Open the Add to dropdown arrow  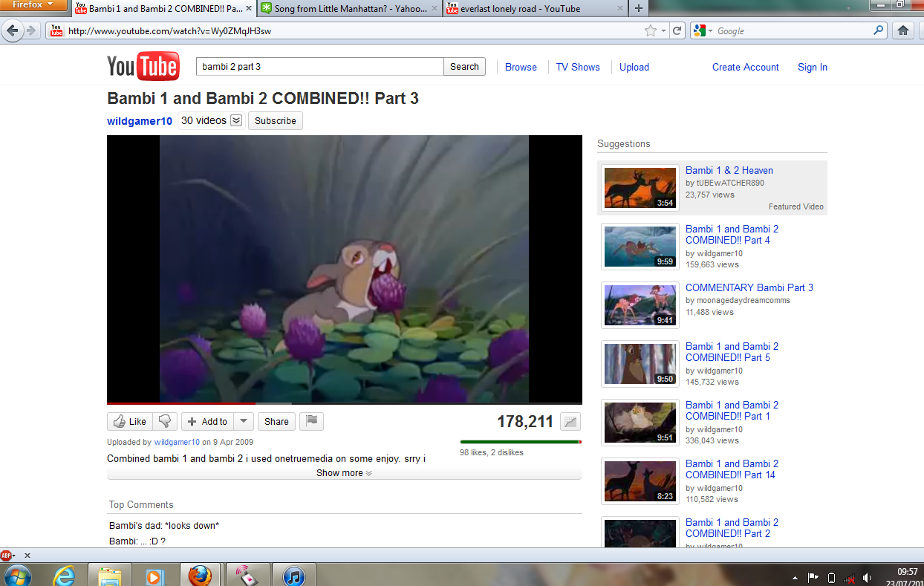244,421
